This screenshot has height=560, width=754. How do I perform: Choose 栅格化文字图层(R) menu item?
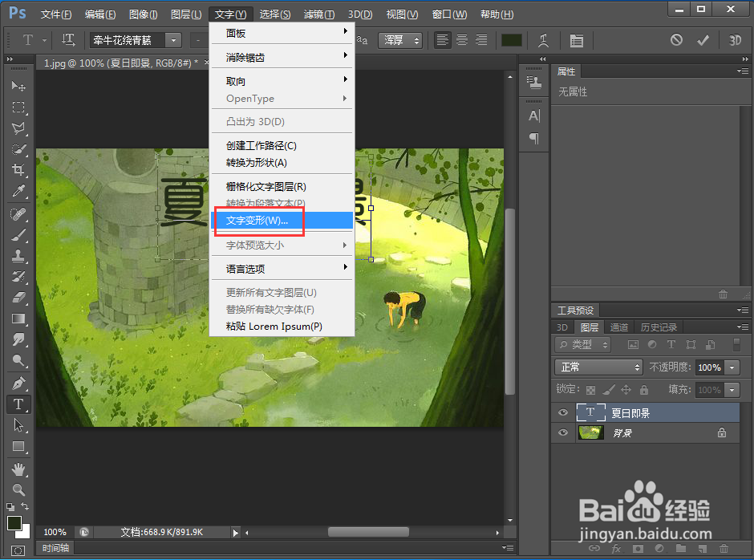pos(282,187)
